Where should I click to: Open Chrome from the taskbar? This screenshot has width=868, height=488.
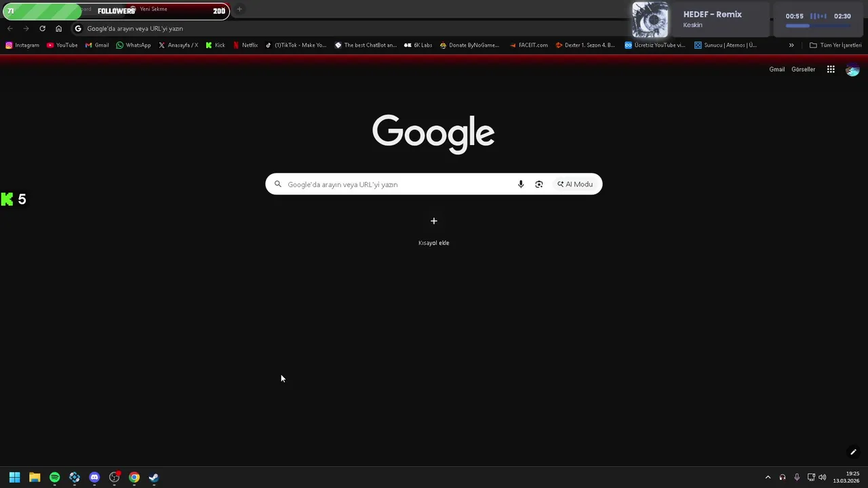click(x=134, y=477)
